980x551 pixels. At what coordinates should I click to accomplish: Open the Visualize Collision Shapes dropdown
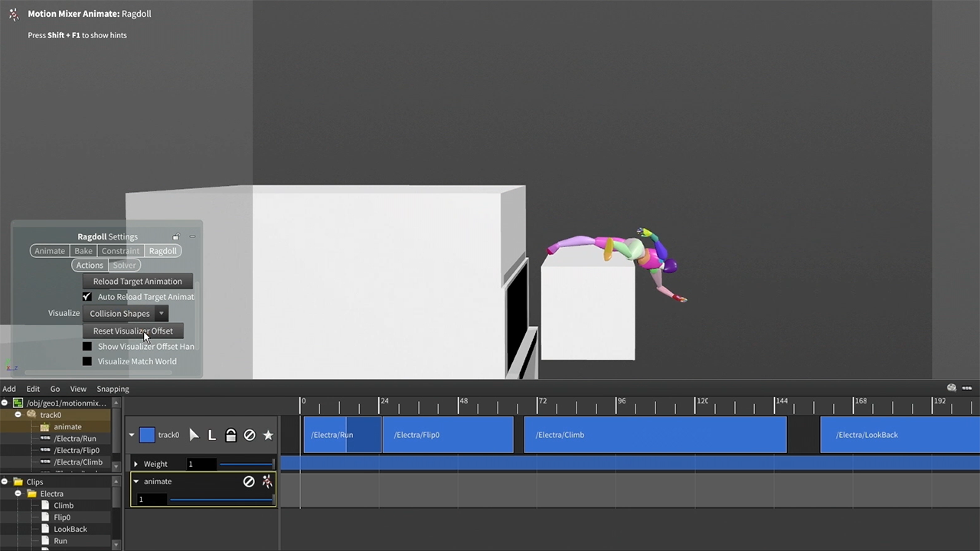coord(127,313)
